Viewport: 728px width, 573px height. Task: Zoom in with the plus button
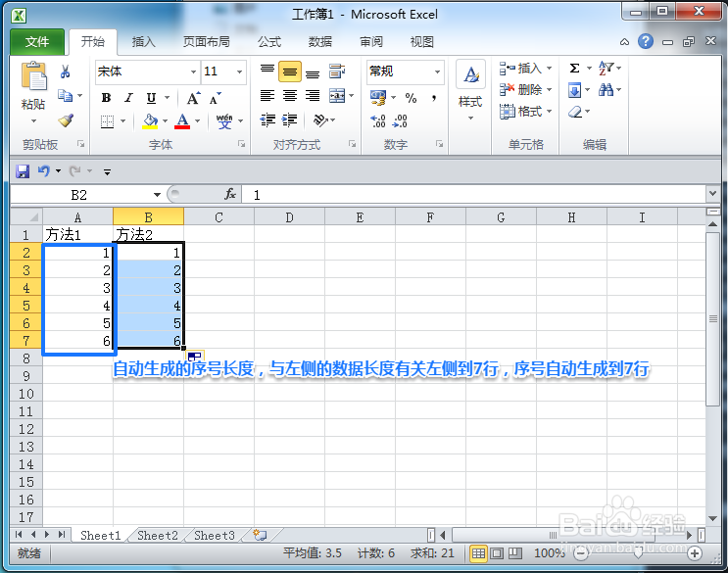coord(695,553)
